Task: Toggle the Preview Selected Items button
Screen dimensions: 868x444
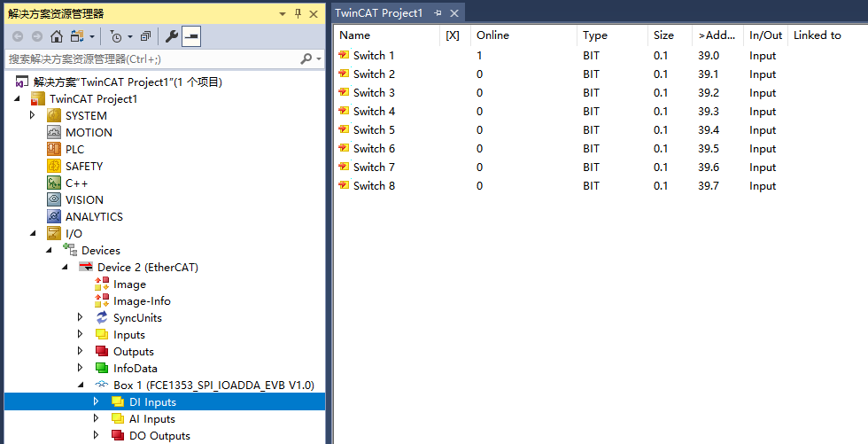Action: point(191,36)
